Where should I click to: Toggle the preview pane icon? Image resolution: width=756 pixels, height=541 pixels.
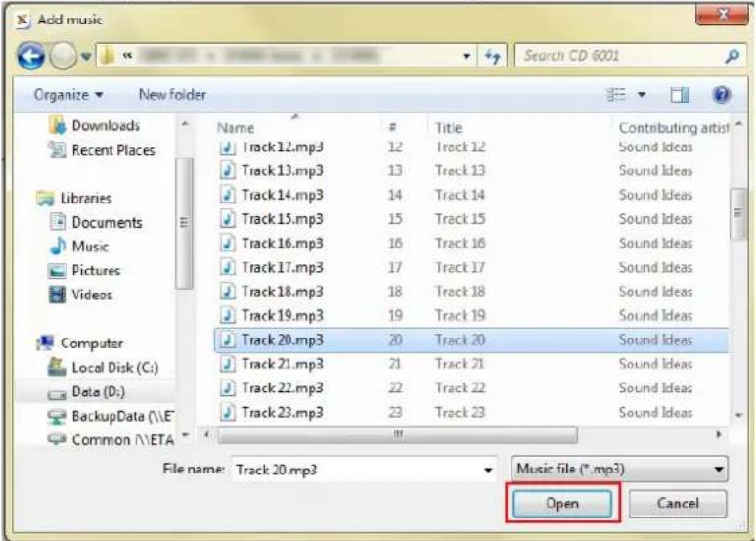pos(680,95)
